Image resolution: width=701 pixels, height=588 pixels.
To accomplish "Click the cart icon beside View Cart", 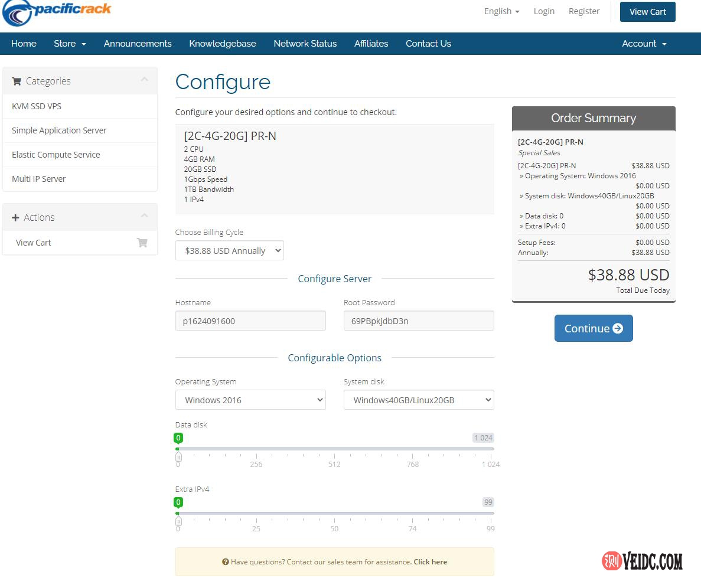I will click(142, 243).
